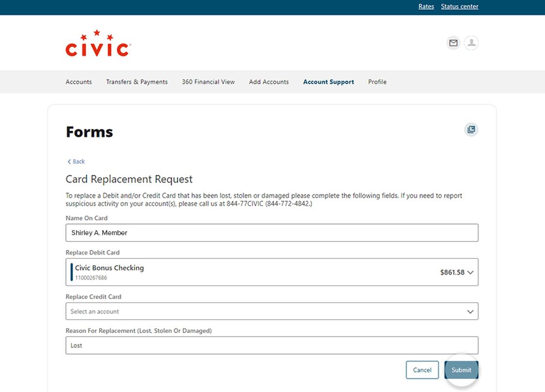Click the Card Replacement Request heading
Screen dimensions: 545x392
point(129,179)
